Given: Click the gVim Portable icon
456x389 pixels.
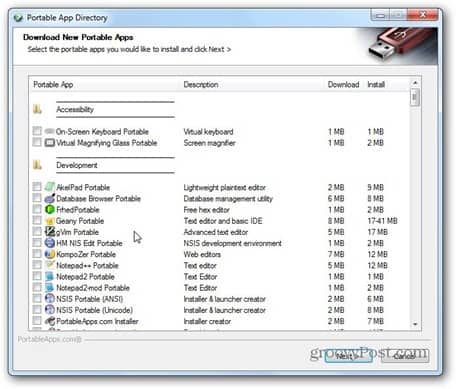Looking at the screenshot, I should (x=49, y=232).
